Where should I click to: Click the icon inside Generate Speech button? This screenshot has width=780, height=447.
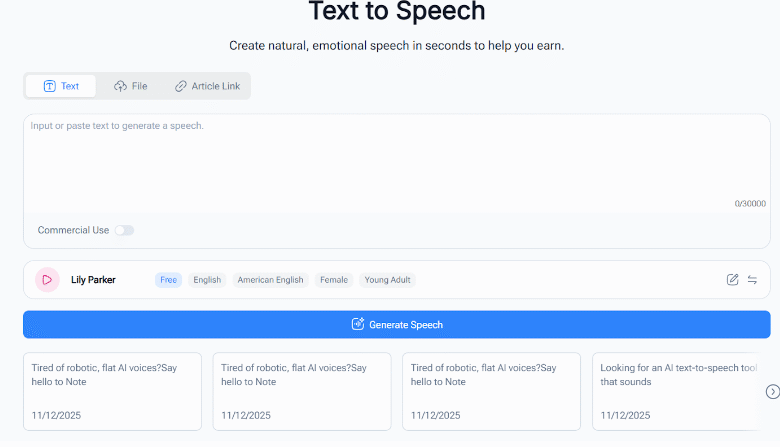point(358,324)
